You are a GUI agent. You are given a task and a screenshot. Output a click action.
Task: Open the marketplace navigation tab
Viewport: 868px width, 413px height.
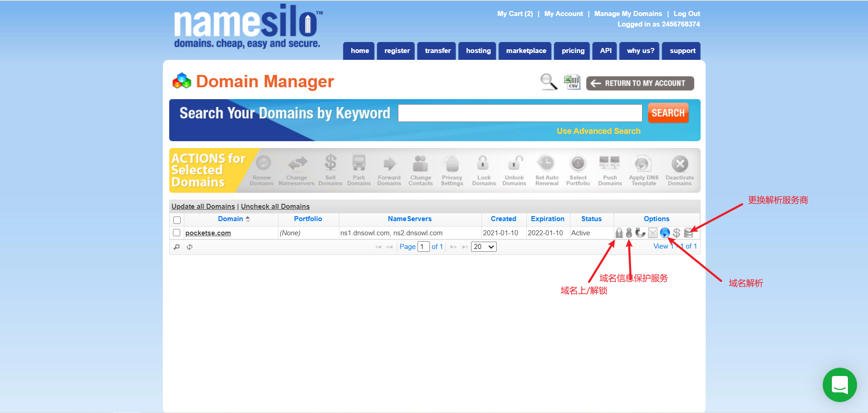point(525,51)
